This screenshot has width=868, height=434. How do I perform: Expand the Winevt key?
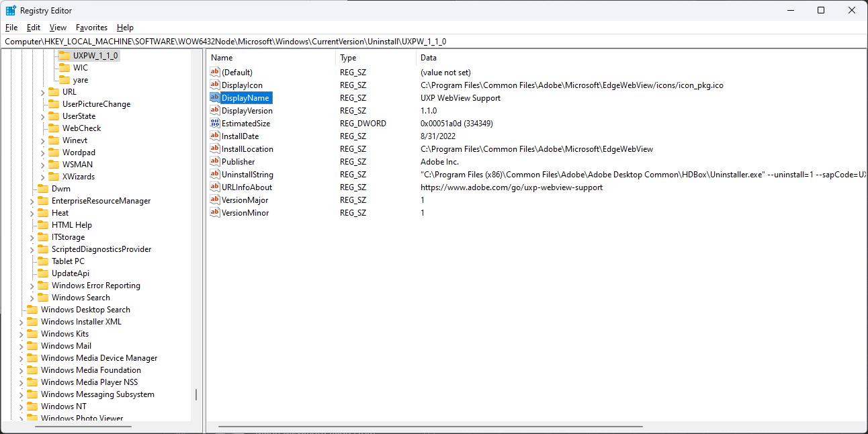tap(42, 140)
